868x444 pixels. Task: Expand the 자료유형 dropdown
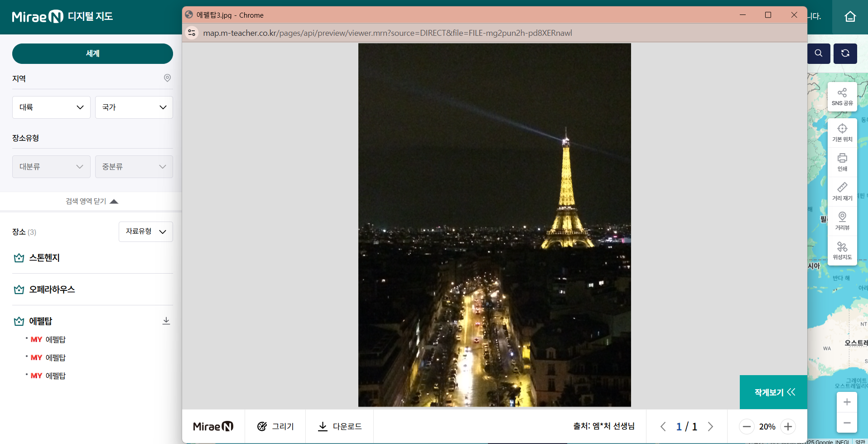click(145, 232)
